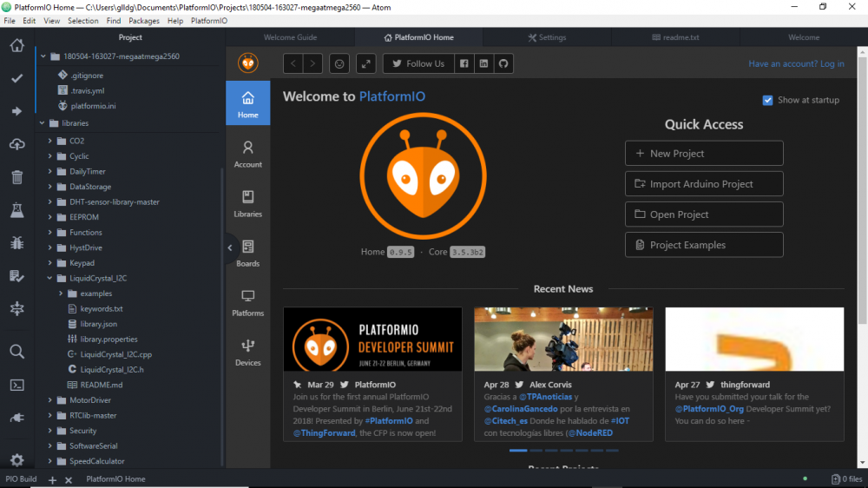Click the PIO Build label in status bar

(x=21, y=479)
